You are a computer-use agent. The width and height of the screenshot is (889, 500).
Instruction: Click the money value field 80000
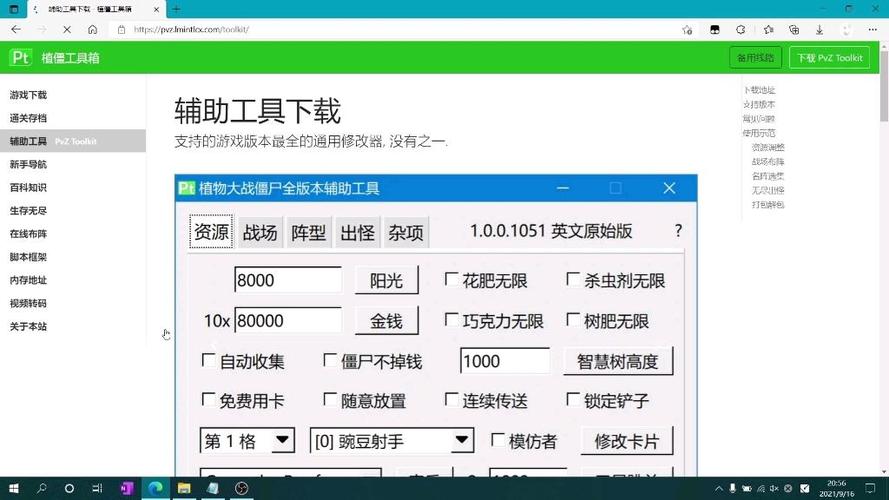pos(288,321)
